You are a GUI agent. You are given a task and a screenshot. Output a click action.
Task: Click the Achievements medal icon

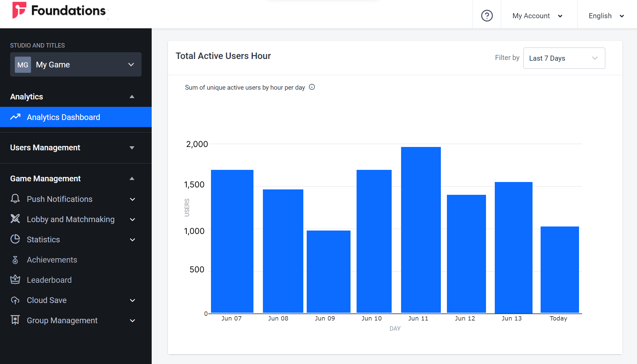click(x=15, y=260)
